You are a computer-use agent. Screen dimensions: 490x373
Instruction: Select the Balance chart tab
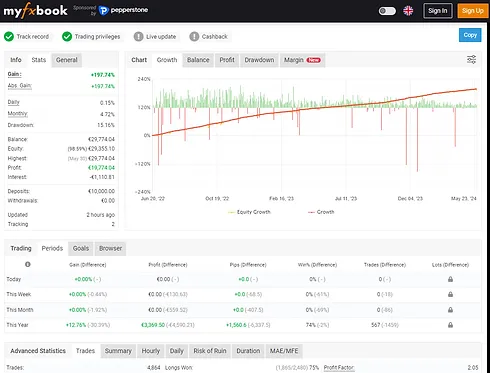click(x=198, y=60)
